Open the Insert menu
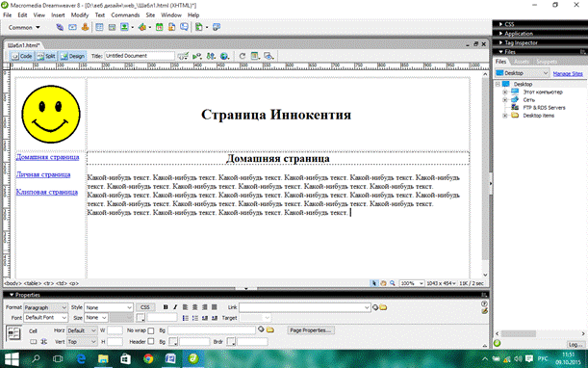 (58, 15)
